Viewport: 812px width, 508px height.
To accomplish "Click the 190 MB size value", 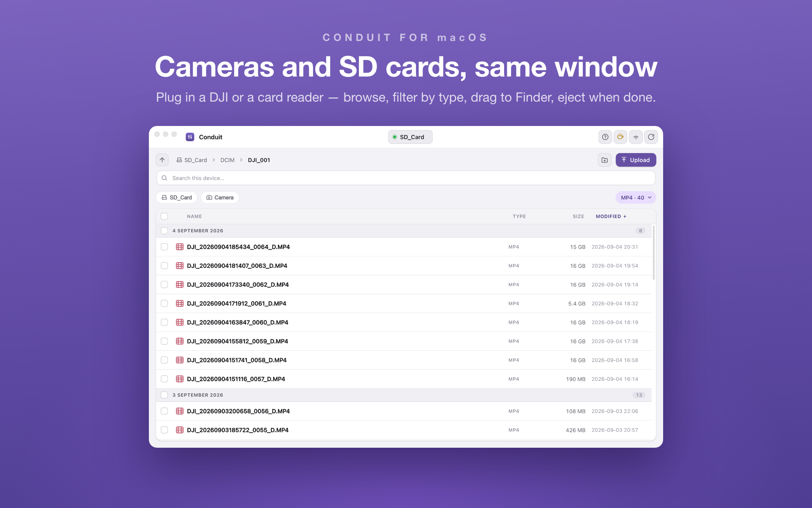I will click(x=576, y=379).
